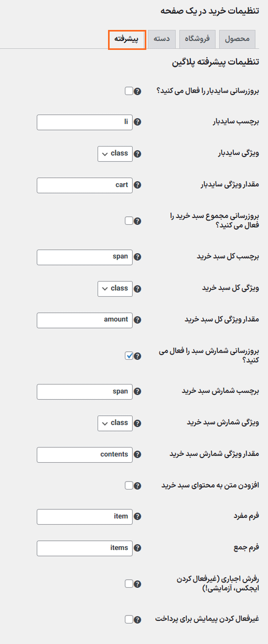The image size is (268, 644).
Task: Open help for the فرم مفرد setting
Action: pyautogui.click(x=137, y=516)
